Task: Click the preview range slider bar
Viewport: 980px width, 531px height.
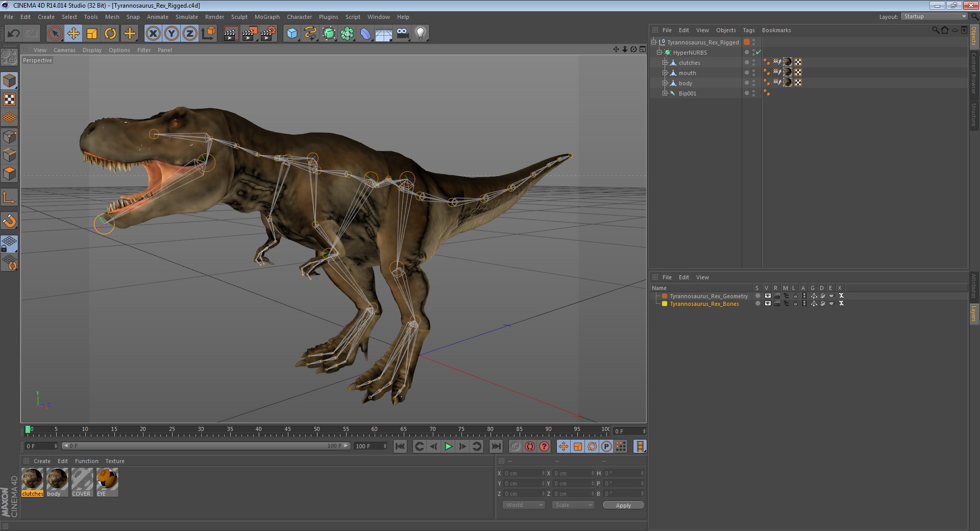Action: point(206,446)
